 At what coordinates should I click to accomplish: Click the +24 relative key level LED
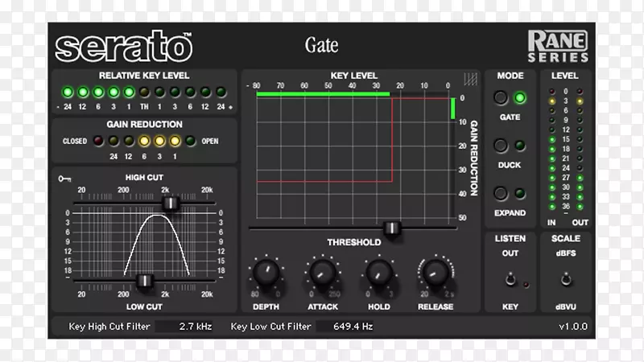pos(221,92)
